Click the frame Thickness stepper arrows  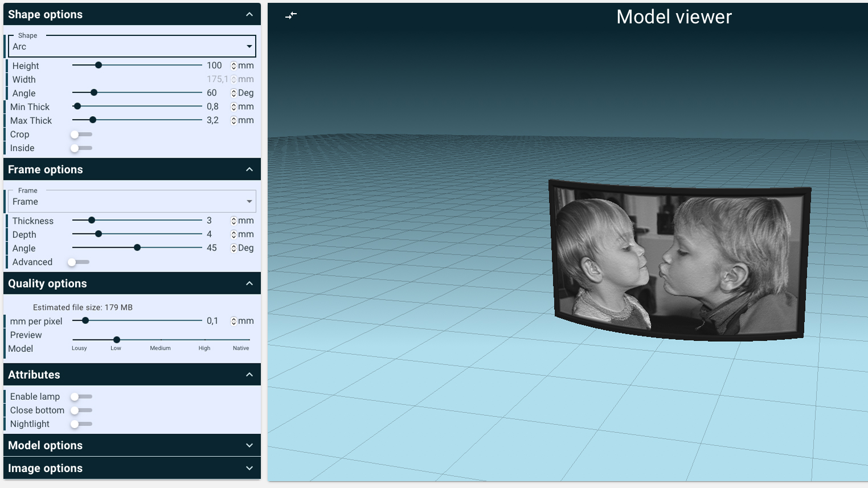234,221
